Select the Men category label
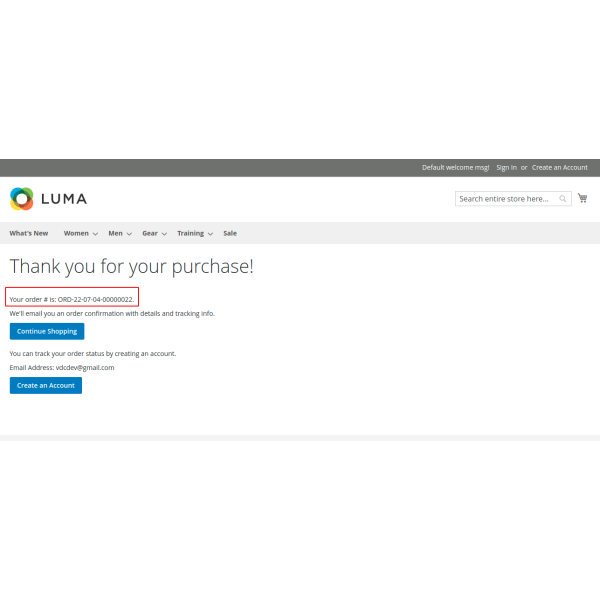 click(x=115, y=233)
